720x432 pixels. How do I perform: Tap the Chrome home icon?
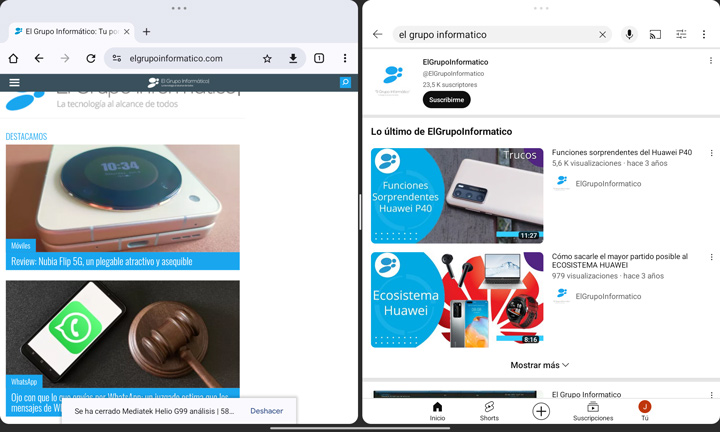click(13, 58)
